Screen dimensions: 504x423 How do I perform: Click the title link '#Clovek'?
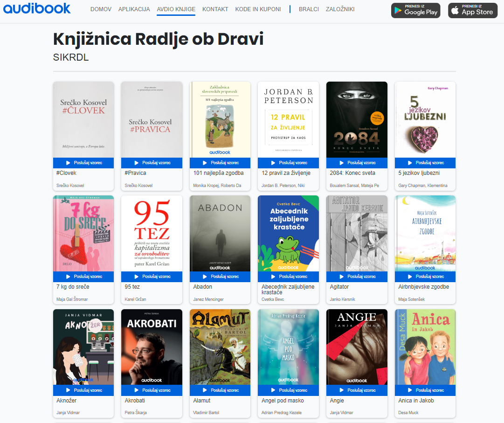pyautogui.click(x=66, y=173)
